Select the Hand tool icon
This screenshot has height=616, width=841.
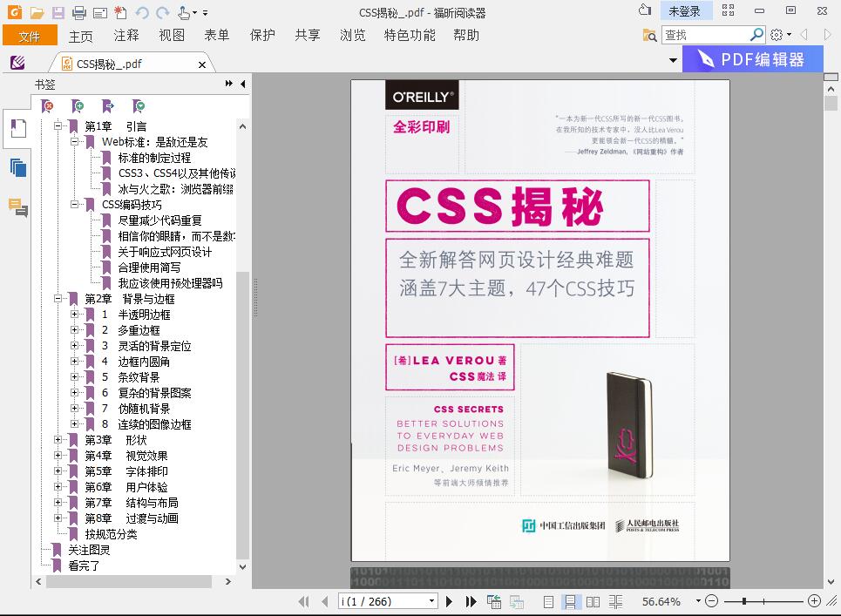(x=184, y=12)
